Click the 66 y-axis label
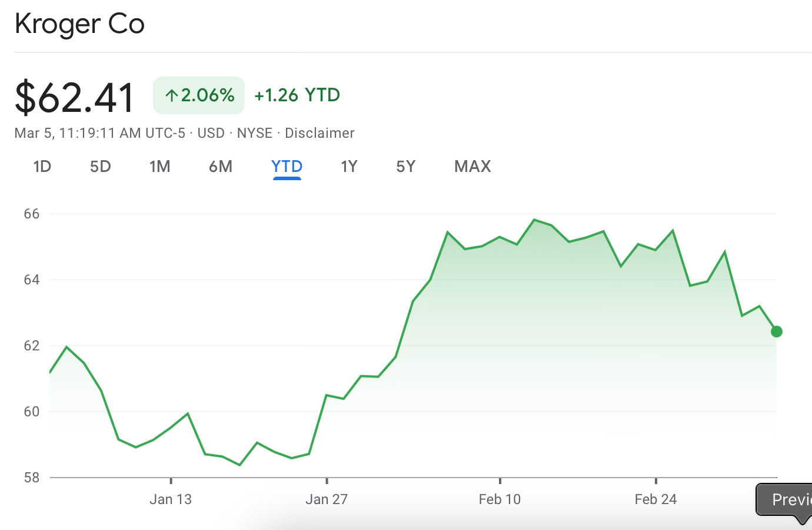 (x=32, y=214)
